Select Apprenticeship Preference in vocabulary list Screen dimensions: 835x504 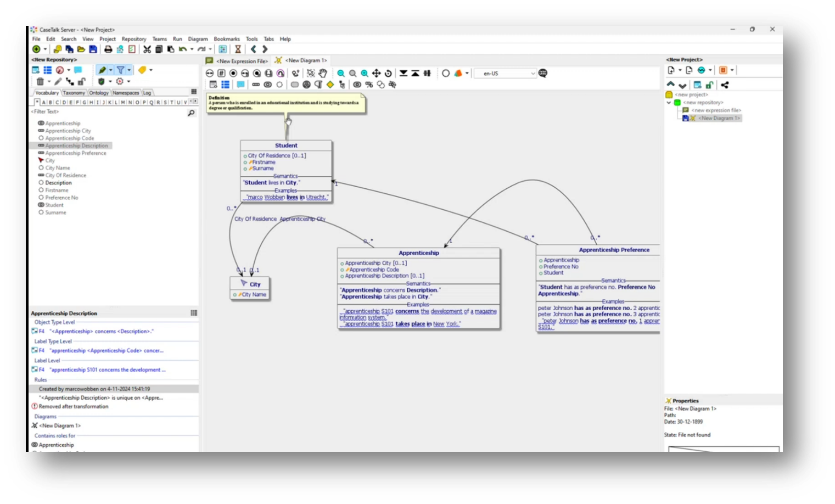click(76, 153)
